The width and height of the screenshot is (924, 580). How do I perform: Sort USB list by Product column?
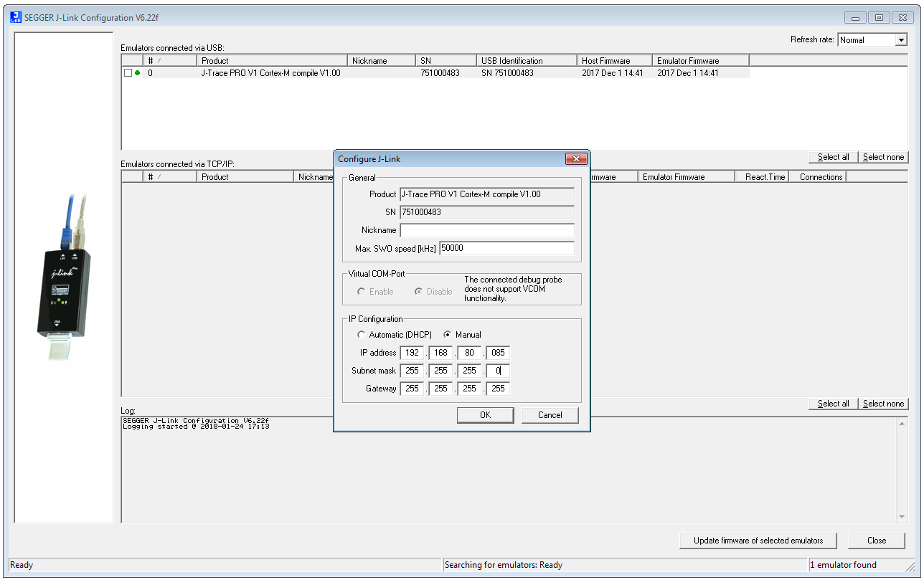pos(272,61)
